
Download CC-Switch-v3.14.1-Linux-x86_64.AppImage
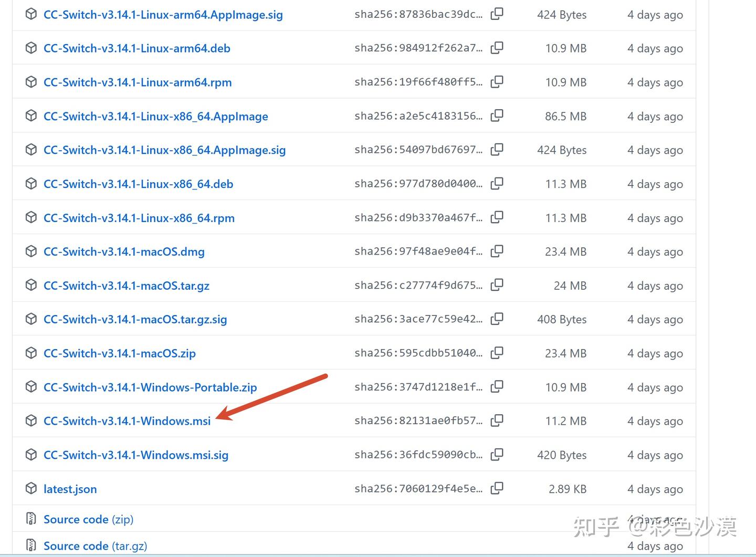pyautogui.click(x=156, y=117)
